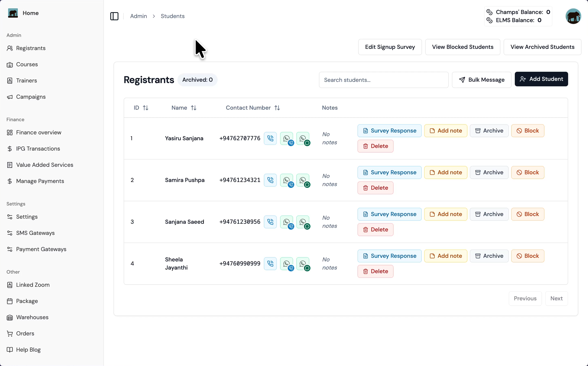
Task: Toggle the sidebar panel icon
Action: [x=114, y=16]
